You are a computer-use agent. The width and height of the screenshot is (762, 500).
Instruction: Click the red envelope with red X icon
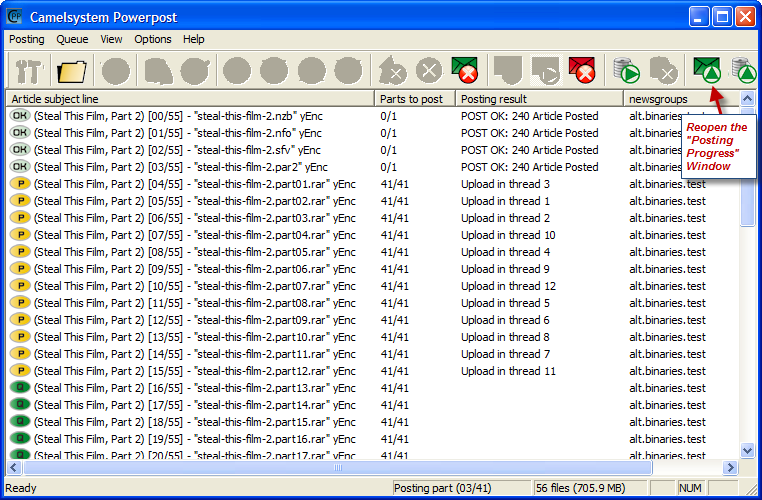(582, 70)
